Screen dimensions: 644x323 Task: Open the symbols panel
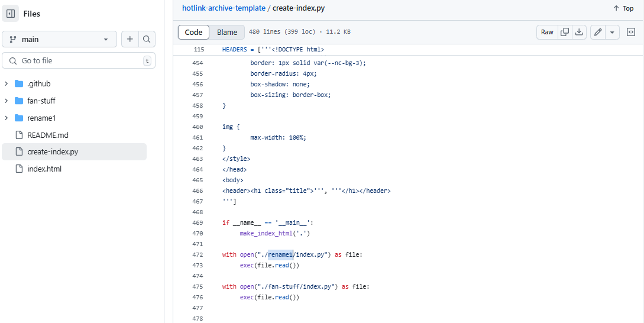coord(631,32)
